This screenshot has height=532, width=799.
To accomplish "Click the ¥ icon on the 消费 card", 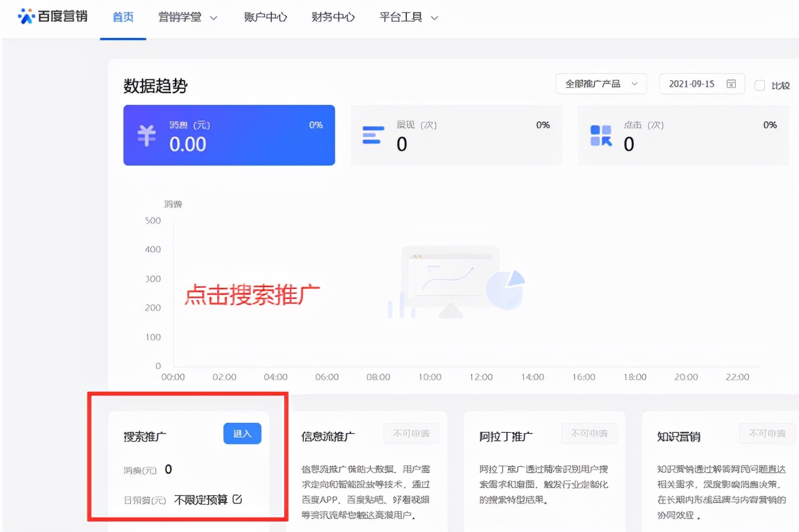I will coord(145,135).
